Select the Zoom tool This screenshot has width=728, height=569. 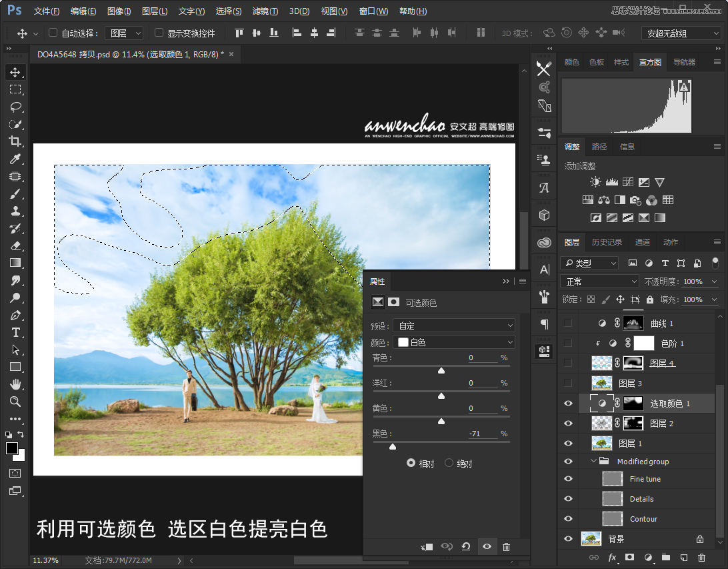[15, 402]
